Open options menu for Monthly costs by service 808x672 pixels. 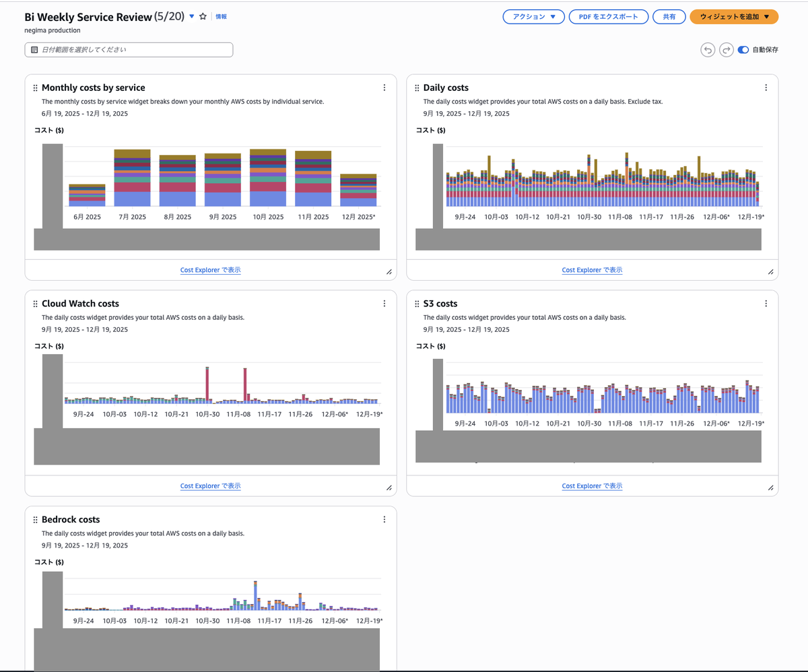coord(384,88)
